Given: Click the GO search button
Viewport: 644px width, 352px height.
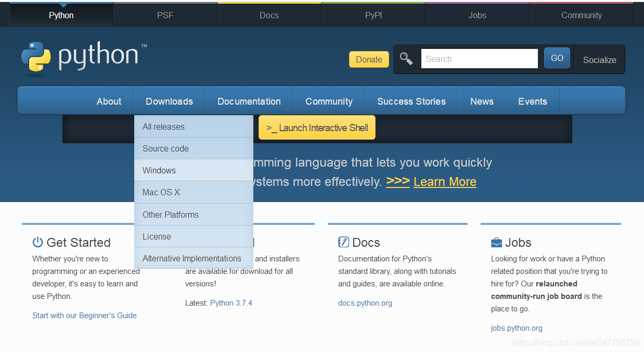Looking at the screenshot, I should pyautogui.click(x=557, y=58).
